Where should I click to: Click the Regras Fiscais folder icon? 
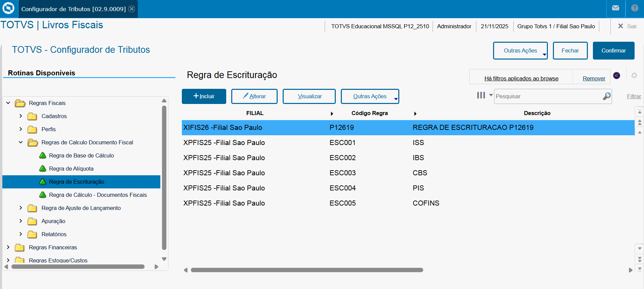click(20, 103)
